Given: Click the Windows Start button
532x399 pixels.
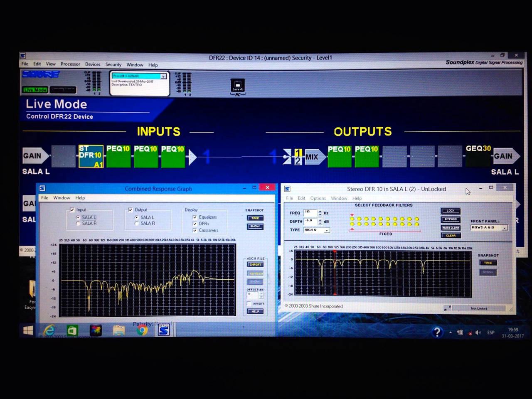Looking at the screenshot, I should pos(28,330).
